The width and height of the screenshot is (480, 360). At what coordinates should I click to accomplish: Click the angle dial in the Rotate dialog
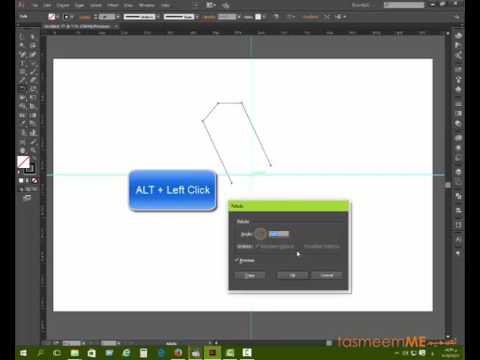point(260,234)
